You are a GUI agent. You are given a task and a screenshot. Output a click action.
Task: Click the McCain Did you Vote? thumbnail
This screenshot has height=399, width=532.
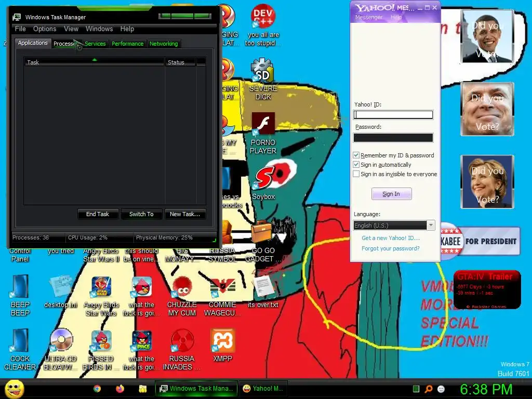[487, 109]
